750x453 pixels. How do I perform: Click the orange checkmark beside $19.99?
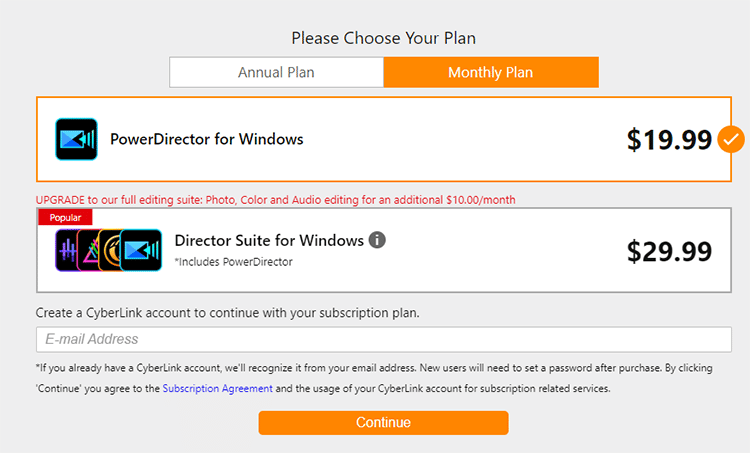[x=731, y=139]
